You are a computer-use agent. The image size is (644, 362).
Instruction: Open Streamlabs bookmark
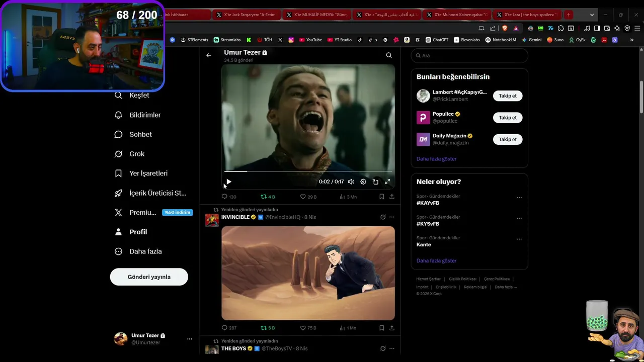tap(227, 40)
